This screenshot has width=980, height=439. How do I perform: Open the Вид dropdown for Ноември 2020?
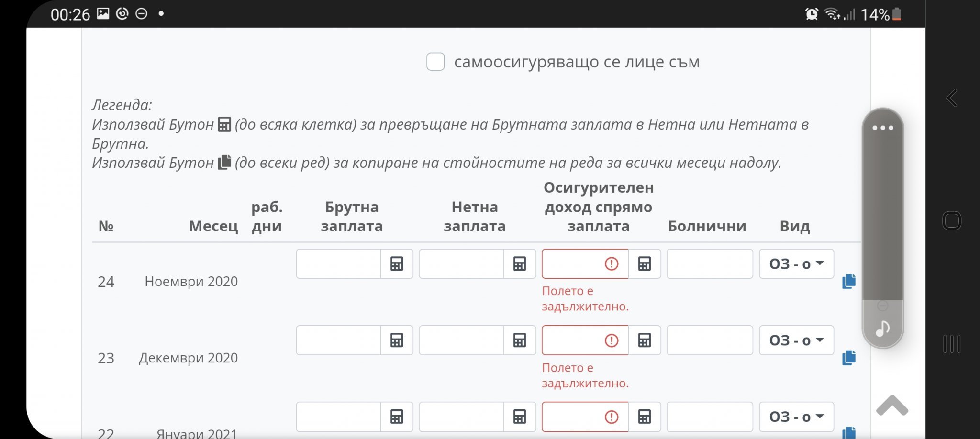pos(796,264)
